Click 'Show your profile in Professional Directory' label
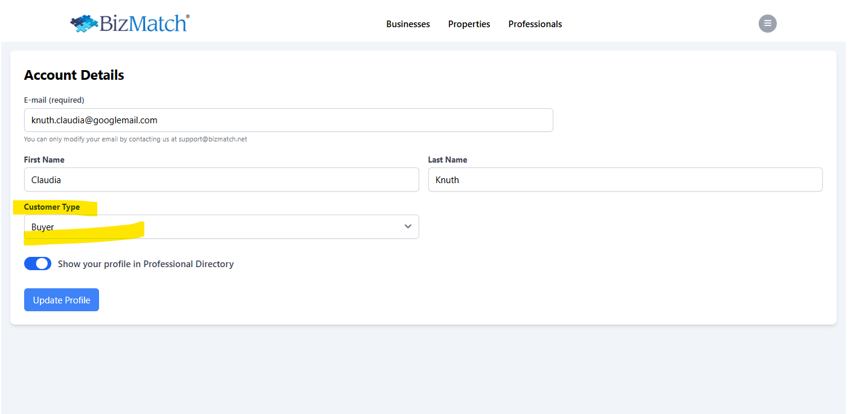 pos(146,264)
